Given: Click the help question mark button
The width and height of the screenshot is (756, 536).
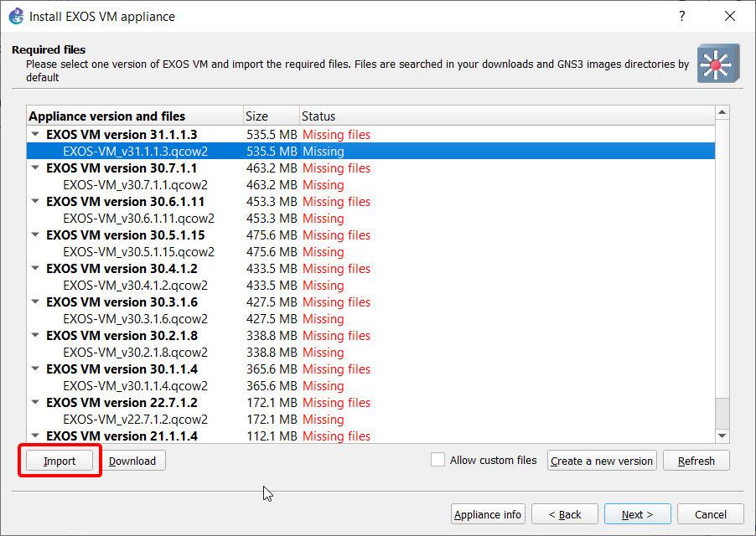Looking at the screenshot, I should [681, 16].
